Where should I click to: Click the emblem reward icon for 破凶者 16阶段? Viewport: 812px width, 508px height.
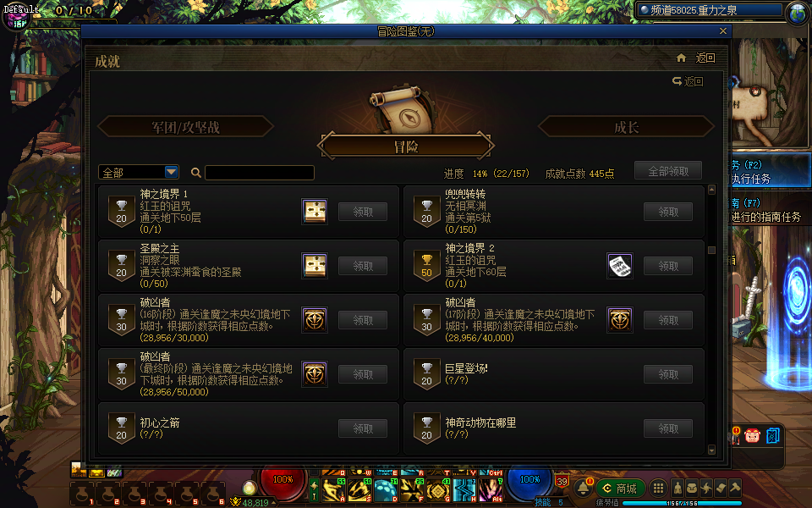click(315, 320)
